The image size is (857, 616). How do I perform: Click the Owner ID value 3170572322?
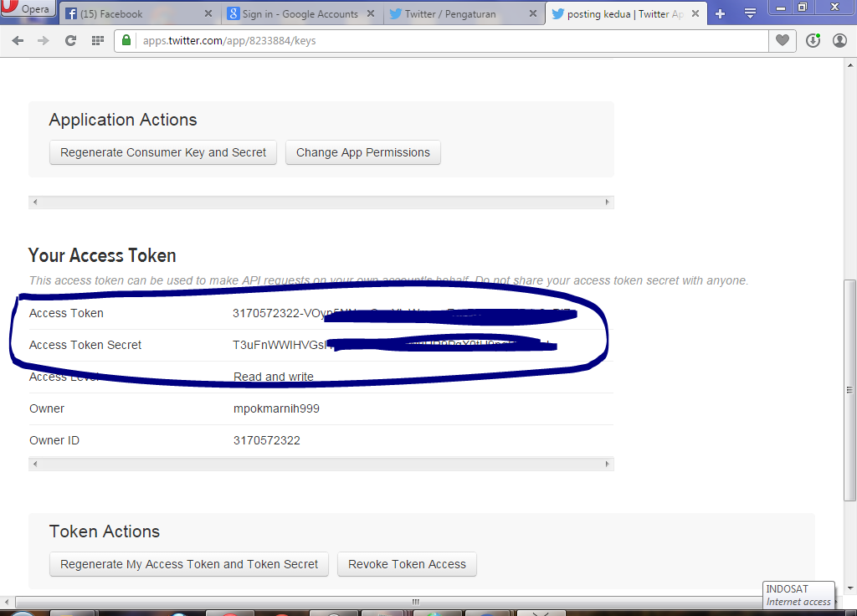(x=267, y=440)
